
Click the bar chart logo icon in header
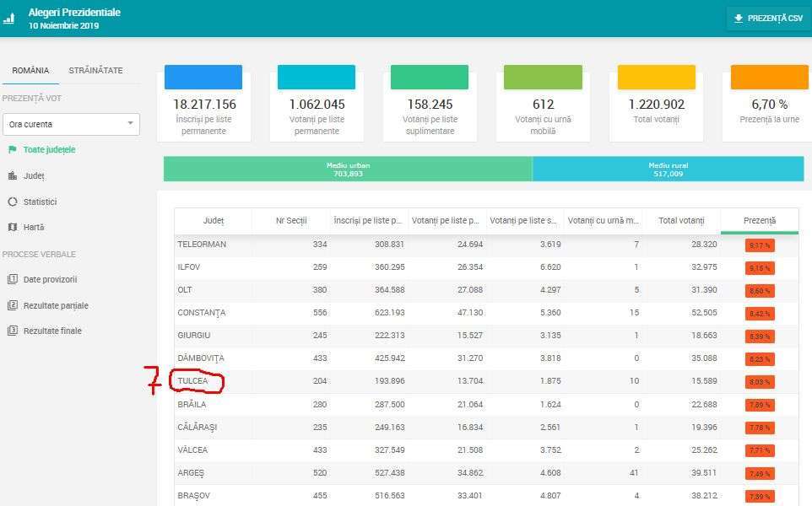click(x=8, y=19)
